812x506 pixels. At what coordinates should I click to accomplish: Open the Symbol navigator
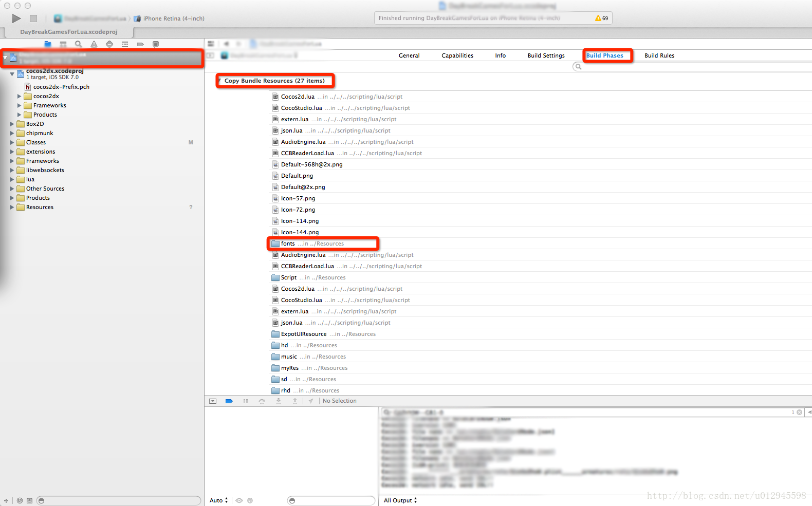pos(63,44)
